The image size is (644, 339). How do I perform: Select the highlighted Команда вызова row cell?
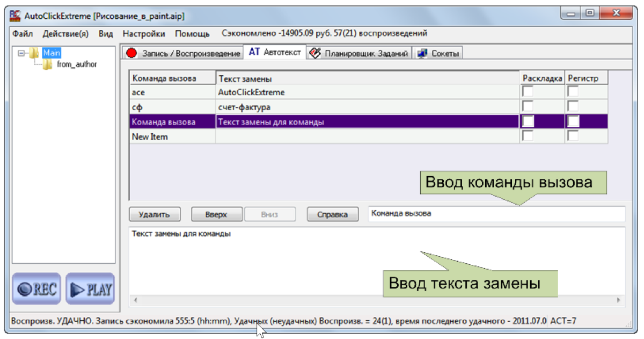[x=172, y=122]
